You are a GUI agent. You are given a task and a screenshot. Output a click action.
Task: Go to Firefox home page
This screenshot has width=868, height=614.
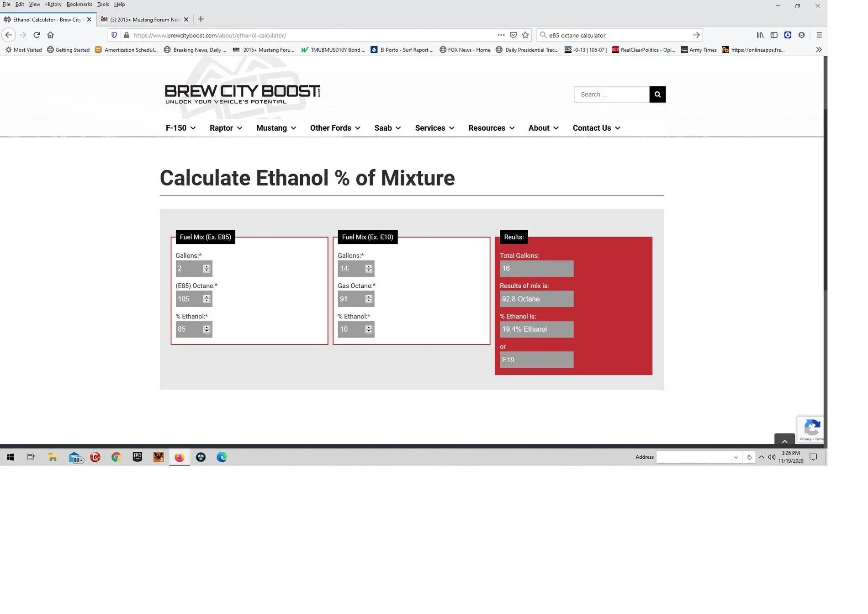[x=50, y=35]
